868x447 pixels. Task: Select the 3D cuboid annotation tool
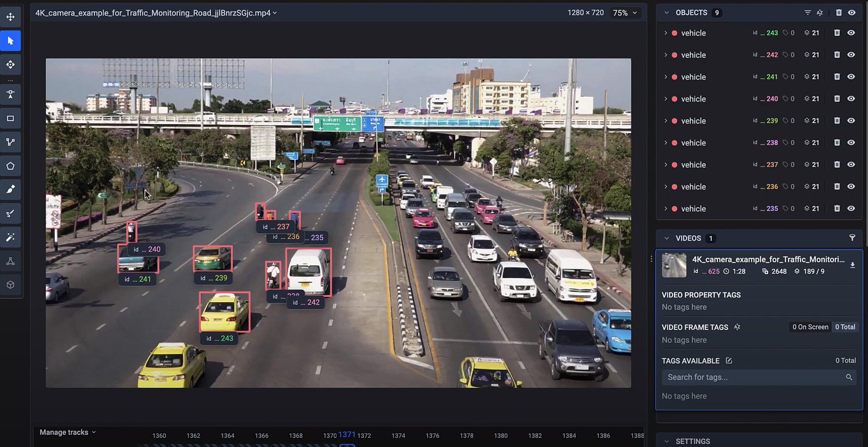11,285
